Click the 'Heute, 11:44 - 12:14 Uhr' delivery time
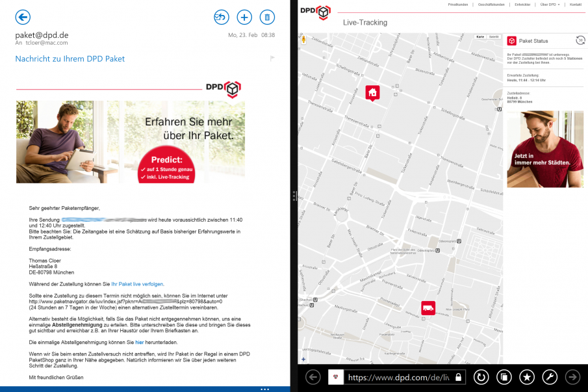 pyautogui.click(x=526, y=80)
